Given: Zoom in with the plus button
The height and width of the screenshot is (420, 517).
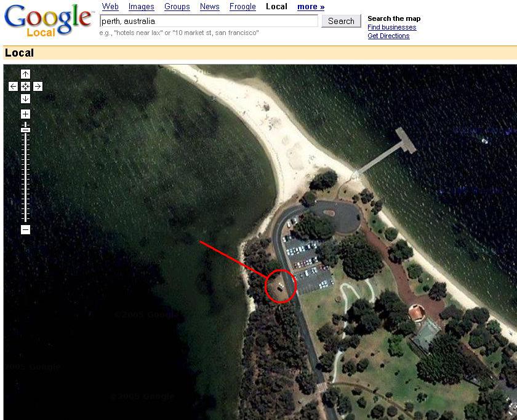Looking at the screenshot, I should [25, 114].
